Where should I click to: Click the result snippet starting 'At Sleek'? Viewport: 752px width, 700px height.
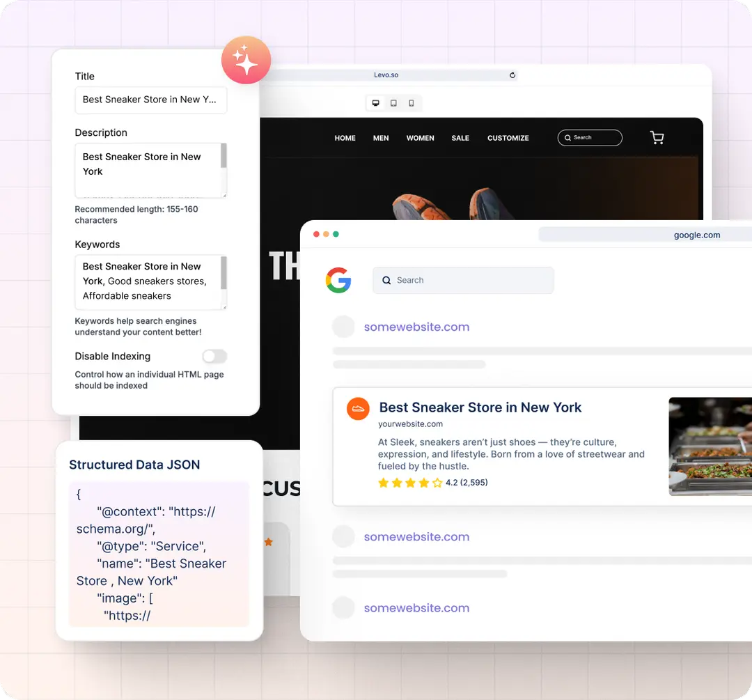[x=511, y=454]
